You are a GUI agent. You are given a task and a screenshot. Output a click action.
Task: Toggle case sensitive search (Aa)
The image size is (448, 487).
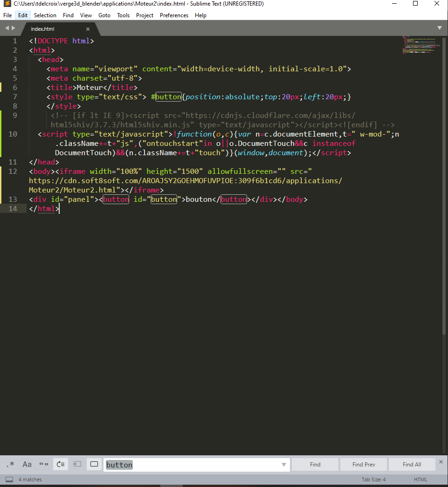(27, 464)
